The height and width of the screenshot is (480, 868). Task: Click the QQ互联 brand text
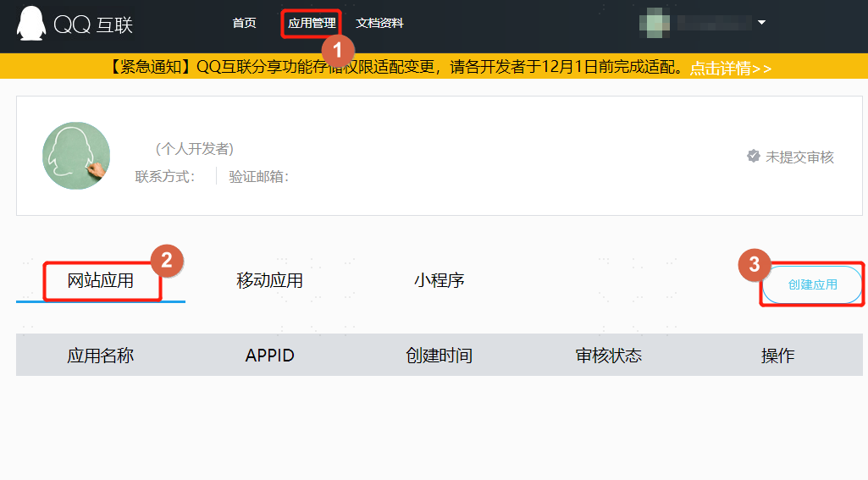point(93,25)
